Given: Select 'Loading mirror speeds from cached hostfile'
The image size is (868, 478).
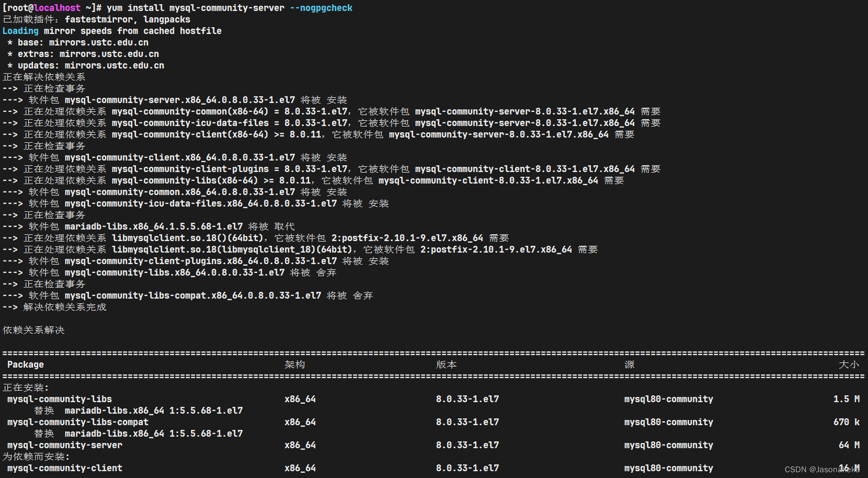Looking at the screenshot, I should click(x=112, y=31).
